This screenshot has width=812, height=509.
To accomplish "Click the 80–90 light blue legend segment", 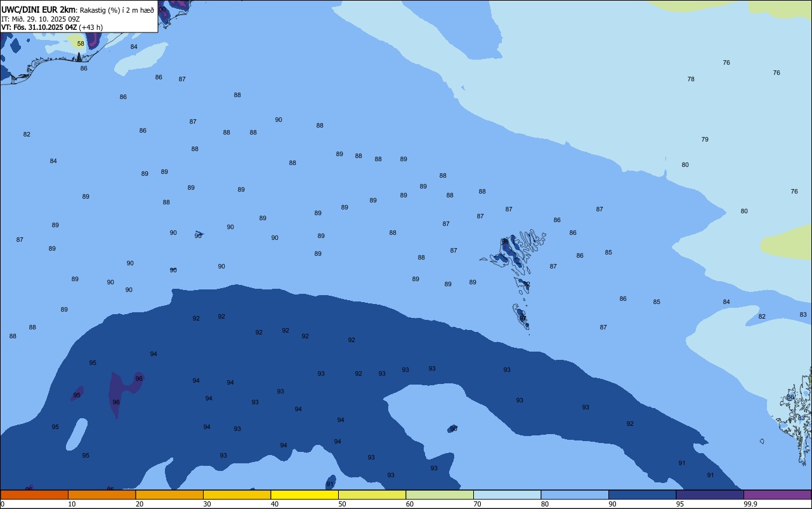I will point(575,494).
